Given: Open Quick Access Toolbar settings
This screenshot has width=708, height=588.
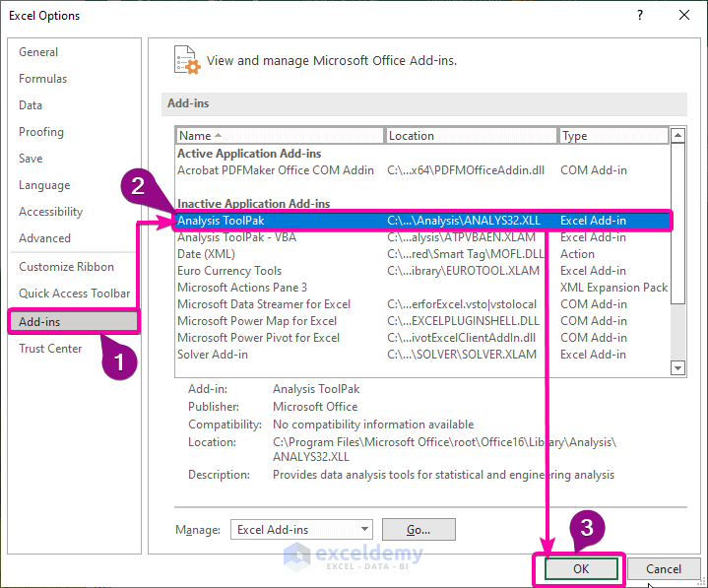Looking at the screenshot, I should click(74, 294).
